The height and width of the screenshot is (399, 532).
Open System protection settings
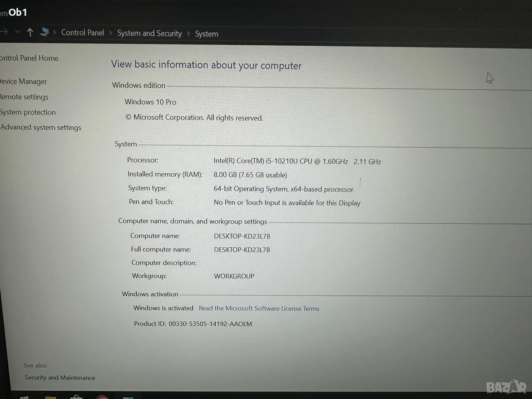click(28, 112)
